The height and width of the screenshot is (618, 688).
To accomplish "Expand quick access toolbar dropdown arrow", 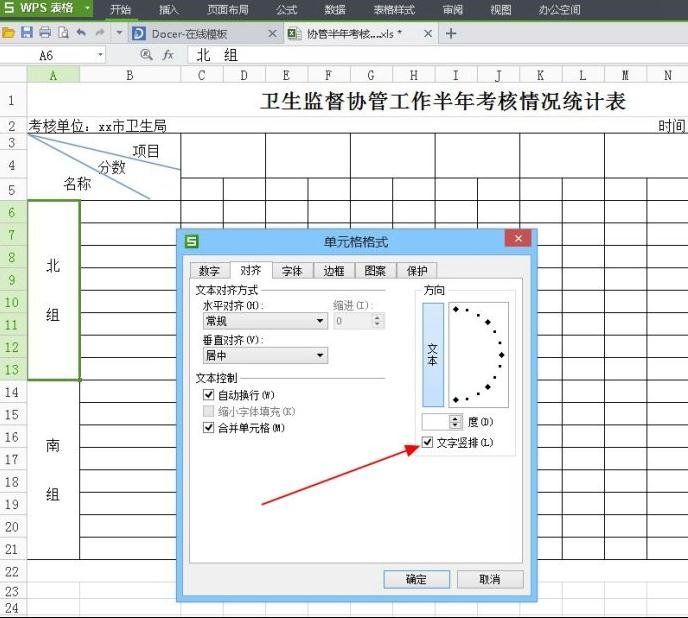I will point(119,33).
